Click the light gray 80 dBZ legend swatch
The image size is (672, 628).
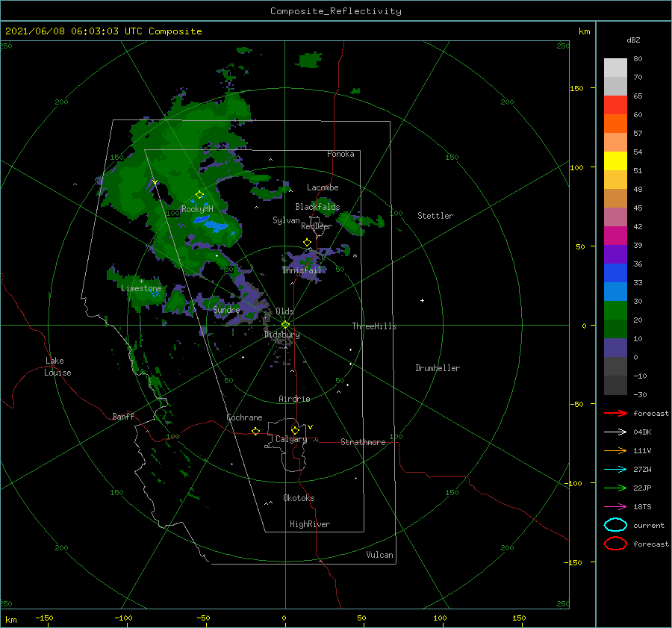pyautogui.click(x=615, y=67)
